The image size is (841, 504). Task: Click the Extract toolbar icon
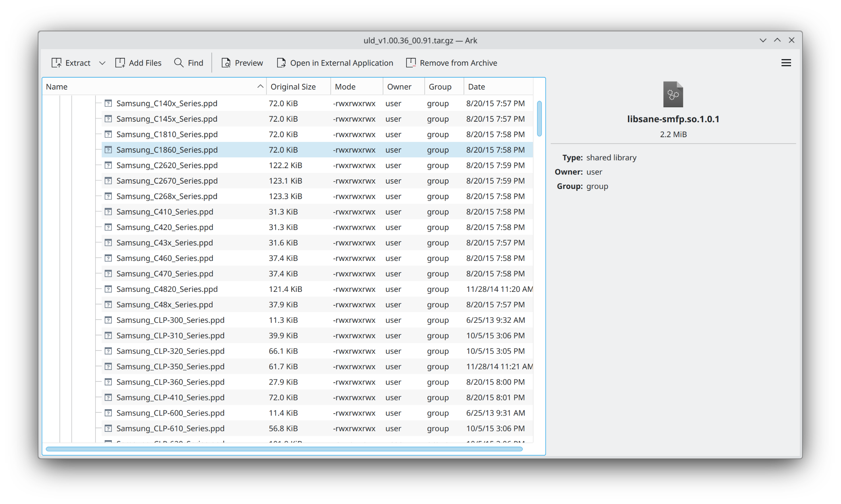[57, 63]
